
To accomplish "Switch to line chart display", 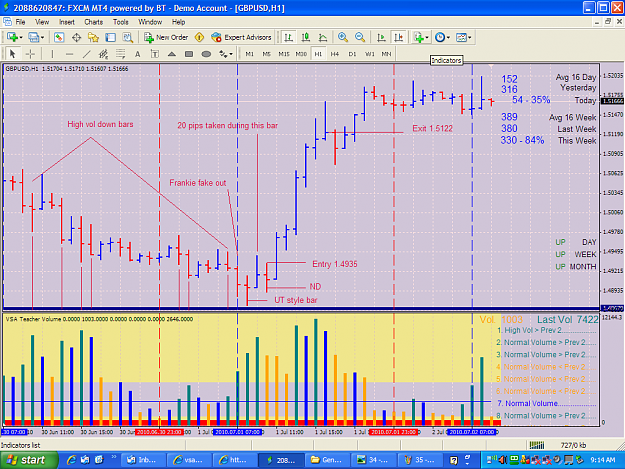I will [323, 37].
